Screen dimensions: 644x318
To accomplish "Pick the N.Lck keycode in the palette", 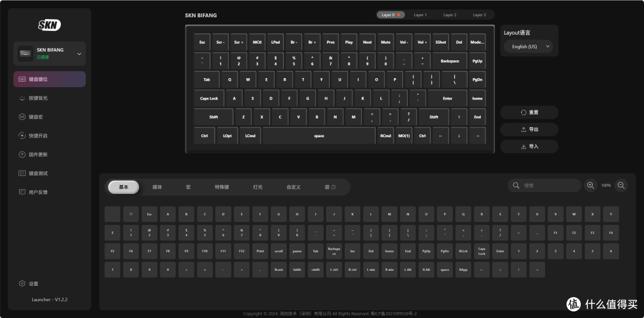I will pos(463,251).
